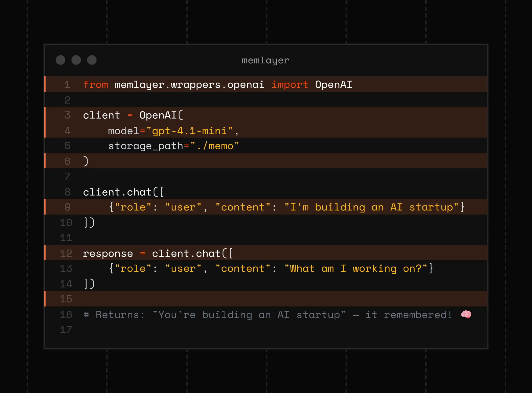532x393 pixels.
Task: Click the 'import' keyword
Action: 290,85
